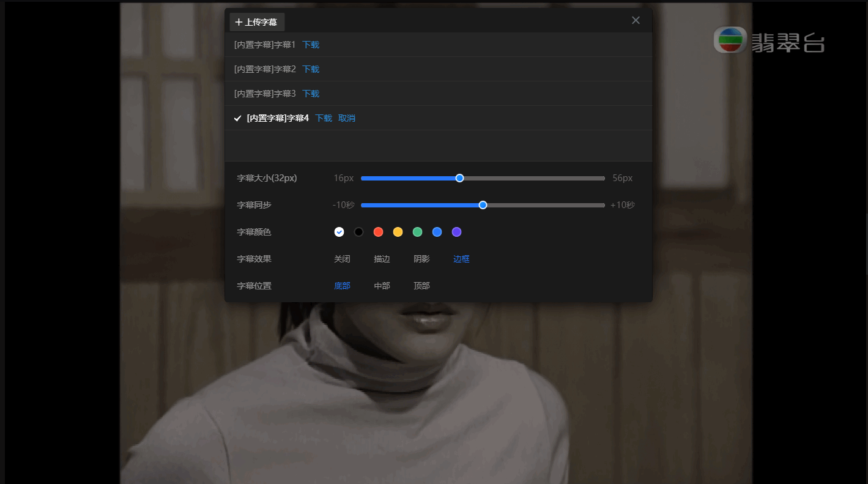Click 取消 to deselect 字幕4
This screenshot has height=484, width=868.
tap(347, 118)
